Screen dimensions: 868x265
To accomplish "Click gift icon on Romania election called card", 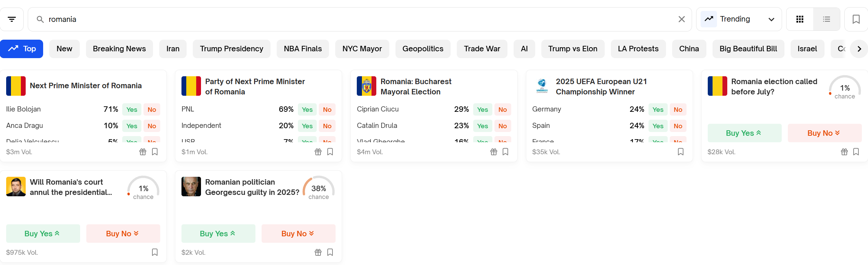I will 844,152.
